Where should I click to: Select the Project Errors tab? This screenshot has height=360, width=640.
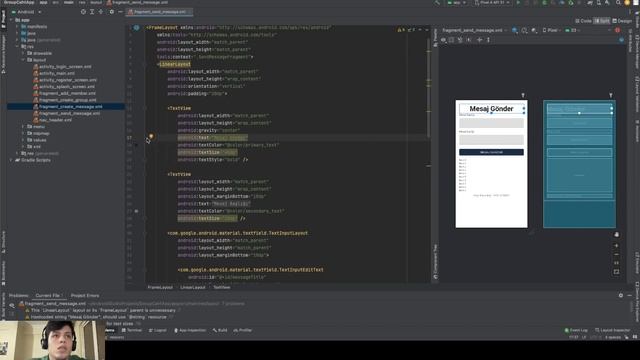tap(85, 296)
